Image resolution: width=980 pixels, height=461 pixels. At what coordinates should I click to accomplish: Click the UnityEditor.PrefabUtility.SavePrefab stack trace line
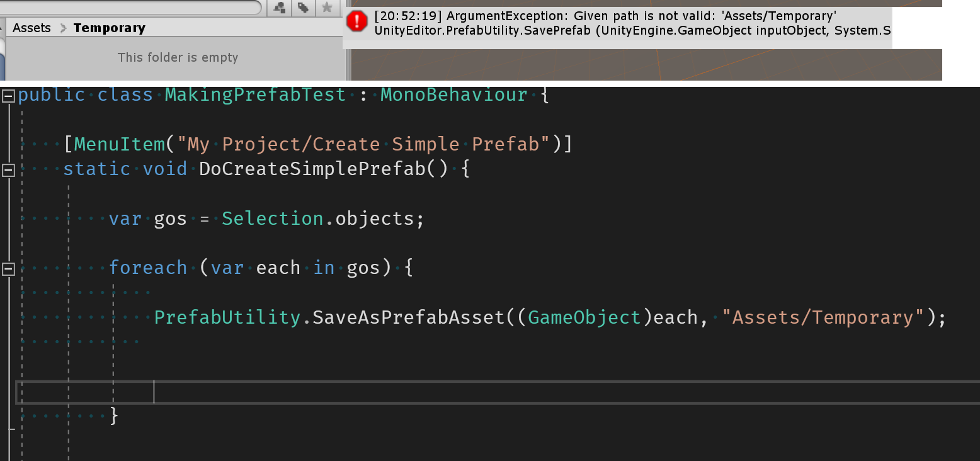632,30
